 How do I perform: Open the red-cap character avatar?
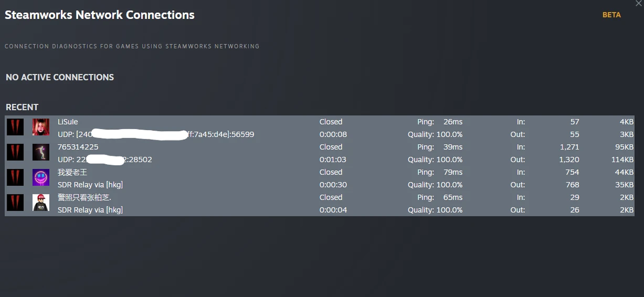coord(41,202)
